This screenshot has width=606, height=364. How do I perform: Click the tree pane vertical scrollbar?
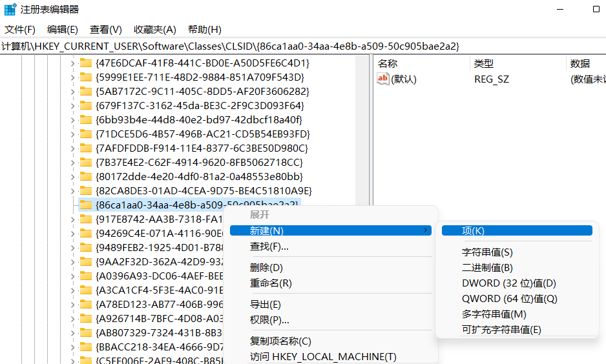point(362,131)
